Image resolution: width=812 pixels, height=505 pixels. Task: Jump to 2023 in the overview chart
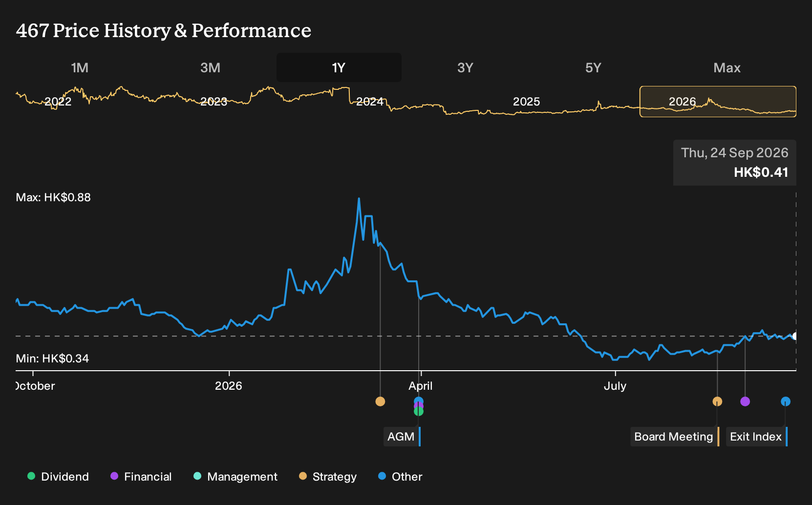click(x=214, y=102)
